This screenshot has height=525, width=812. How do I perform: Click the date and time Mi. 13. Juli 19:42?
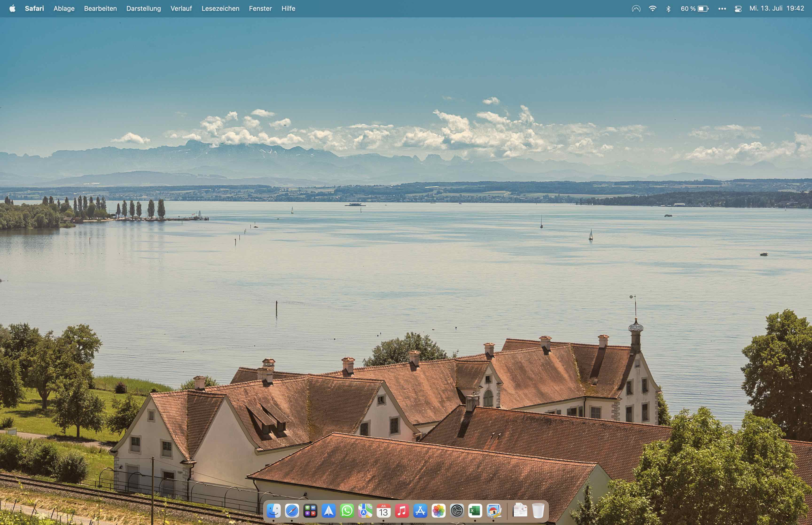[x=777, y=8]
